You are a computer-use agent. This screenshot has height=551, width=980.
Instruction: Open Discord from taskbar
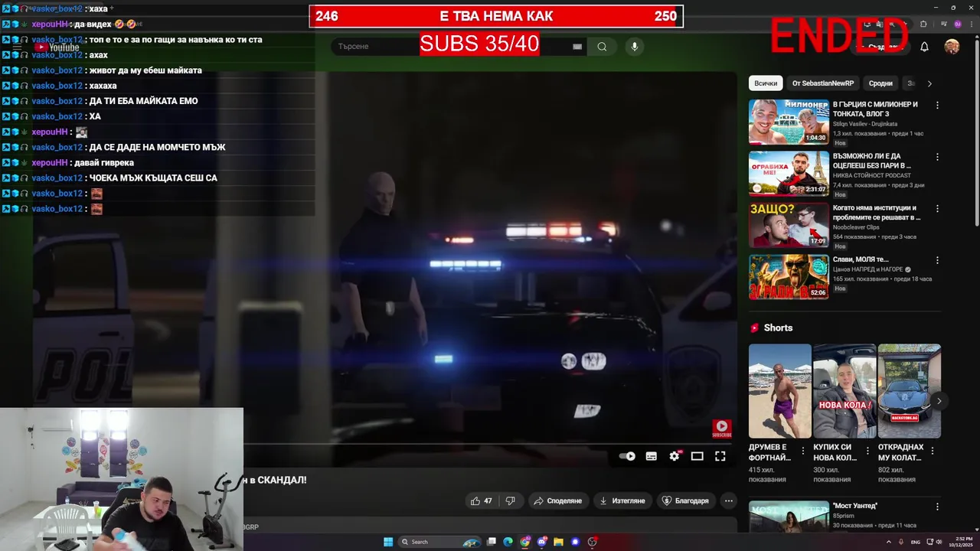[x=542, y=542]
